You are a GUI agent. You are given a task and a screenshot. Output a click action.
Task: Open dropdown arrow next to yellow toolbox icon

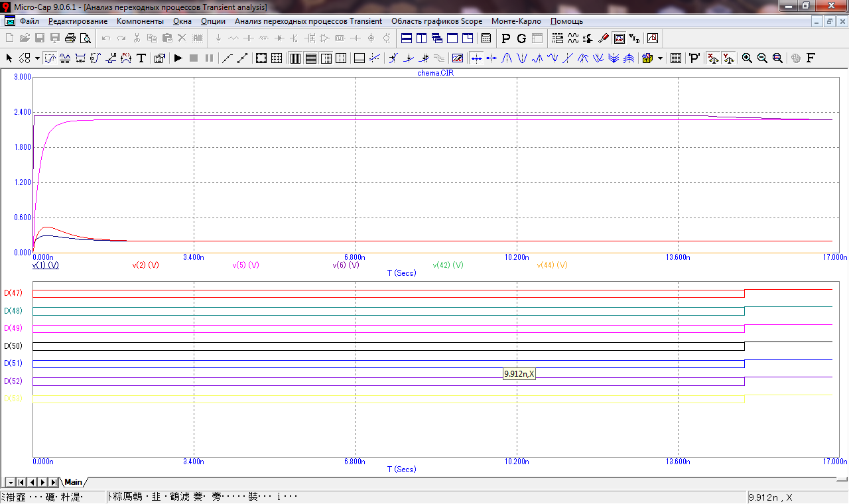660,58
